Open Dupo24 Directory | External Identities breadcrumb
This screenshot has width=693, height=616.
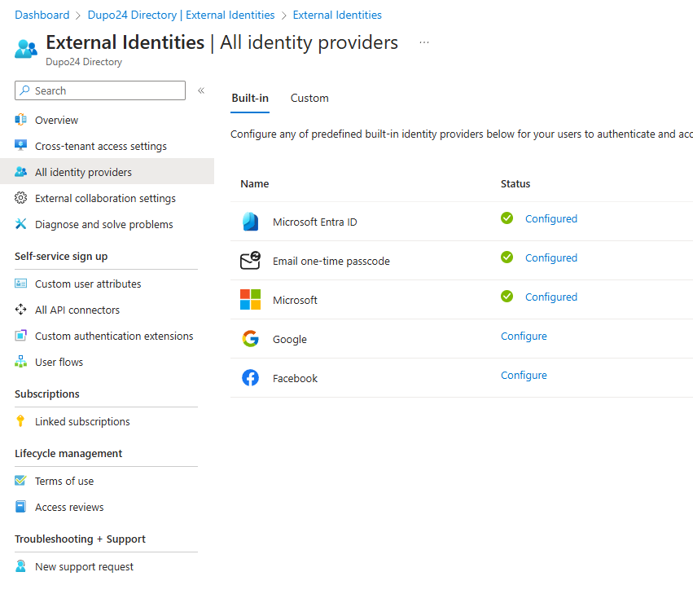pos(182,15)
